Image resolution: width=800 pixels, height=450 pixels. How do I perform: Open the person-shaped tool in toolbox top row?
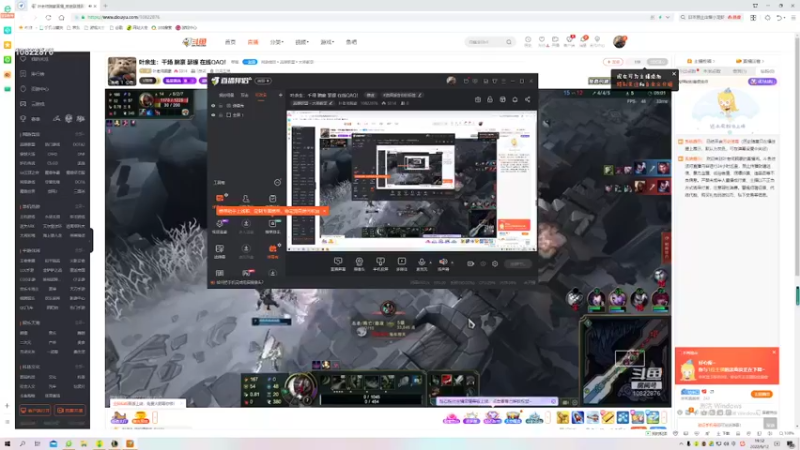(x=246, y=199)
